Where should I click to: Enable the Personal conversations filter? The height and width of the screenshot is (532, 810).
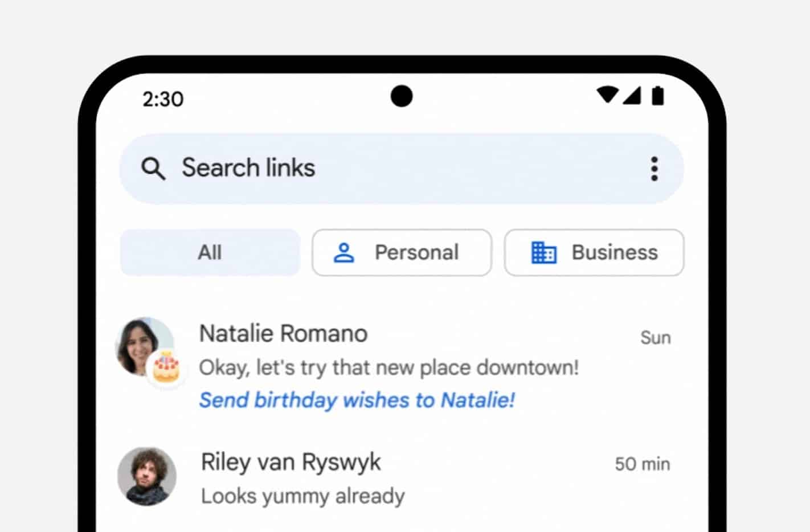[401, 252]
